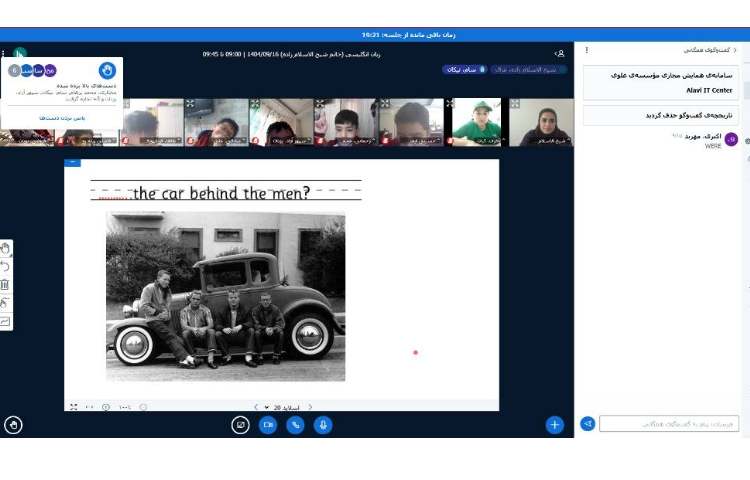Raise hand using bottom-left hand button

13,424
